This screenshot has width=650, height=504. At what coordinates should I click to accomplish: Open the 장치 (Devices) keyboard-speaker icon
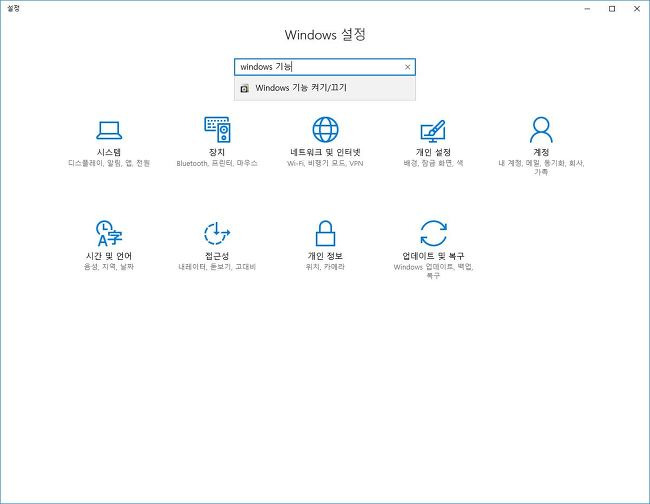click(217, 129)
